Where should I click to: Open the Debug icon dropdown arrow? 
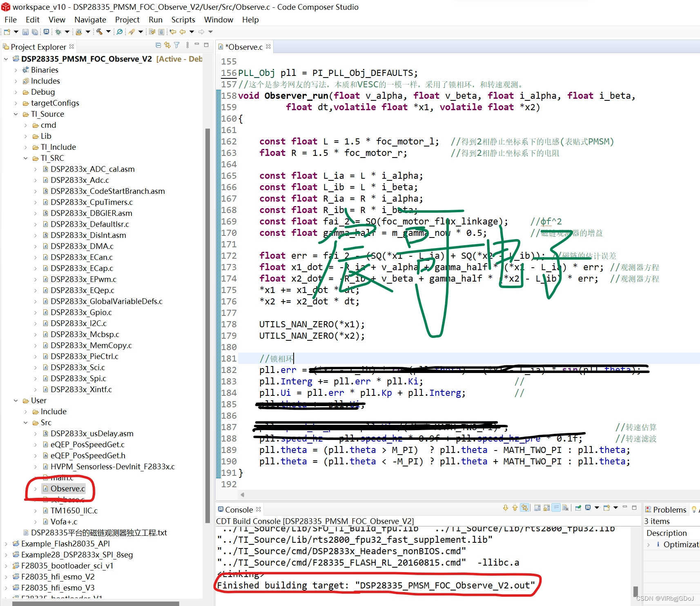coord(67,32)
